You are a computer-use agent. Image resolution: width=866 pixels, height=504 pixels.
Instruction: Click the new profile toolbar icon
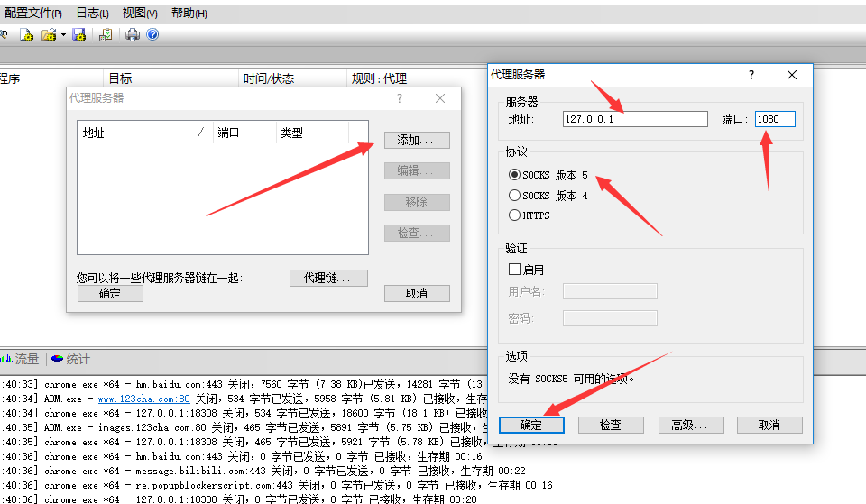click(x=27, y=35)
